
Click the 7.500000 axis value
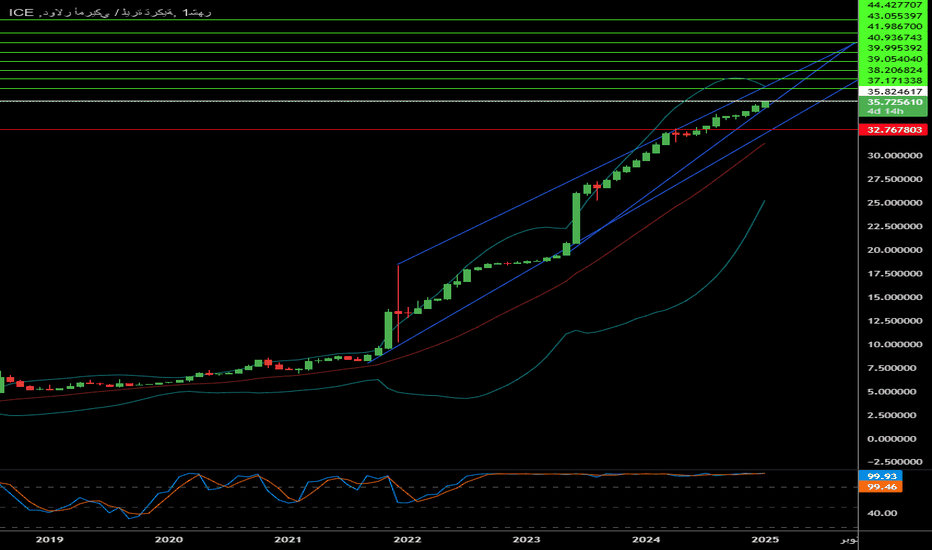click(892, 368)
